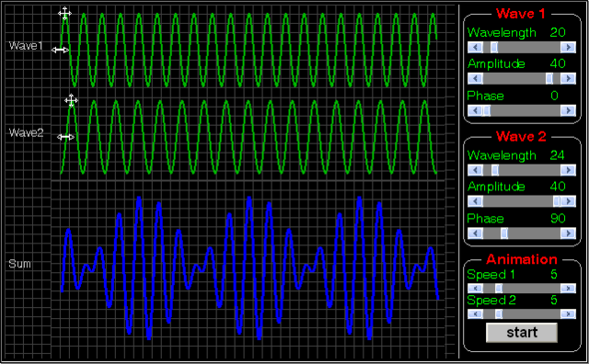Increase Speed 2 with right arrow
This screenshot has height=364, width=589.
(568, 313)
